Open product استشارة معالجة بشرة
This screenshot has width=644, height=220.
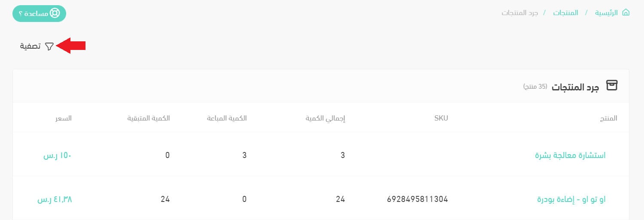(x=570, y=155)
